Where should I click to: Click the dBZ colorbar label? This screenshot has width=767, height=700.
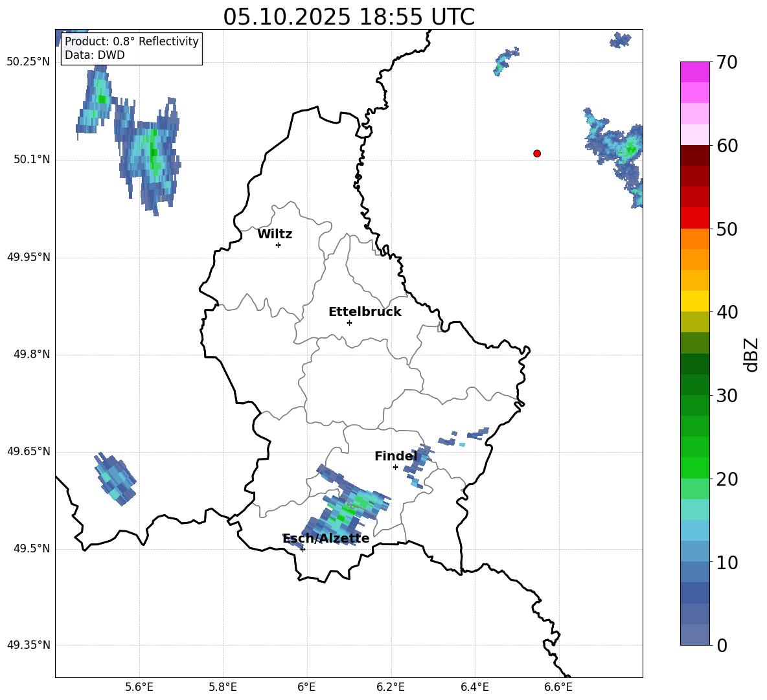tap(751, 354)
